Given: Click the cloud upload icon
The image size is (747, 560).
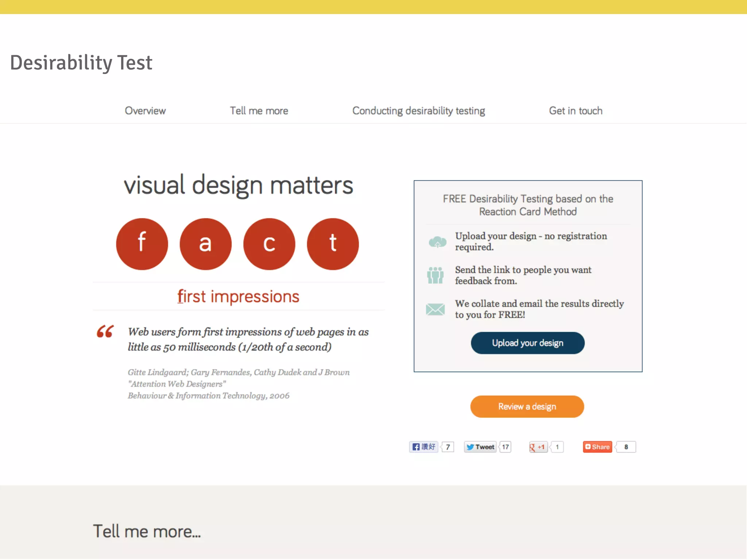Looking at the screenshot, I should [437, 242].
